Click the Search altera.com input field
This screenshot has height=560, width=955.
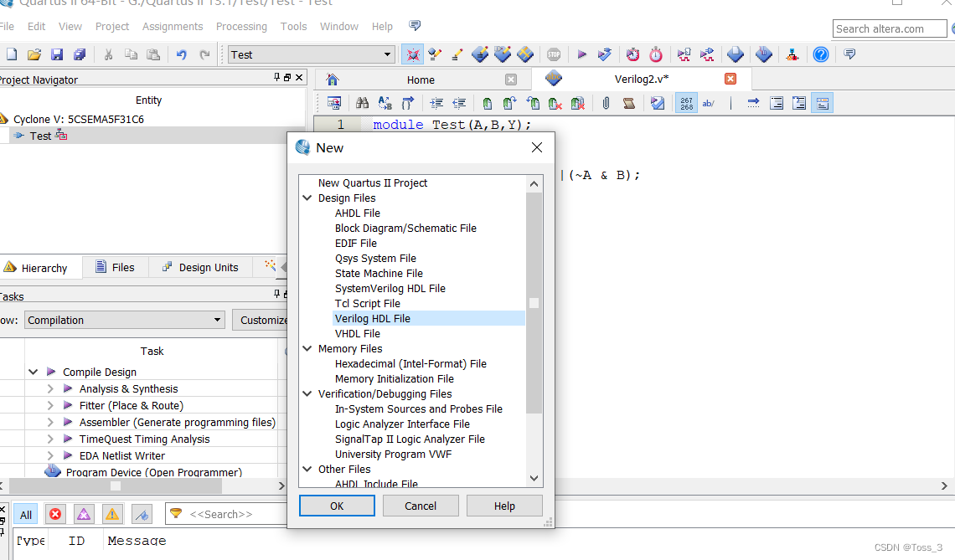tap(889, 28)
